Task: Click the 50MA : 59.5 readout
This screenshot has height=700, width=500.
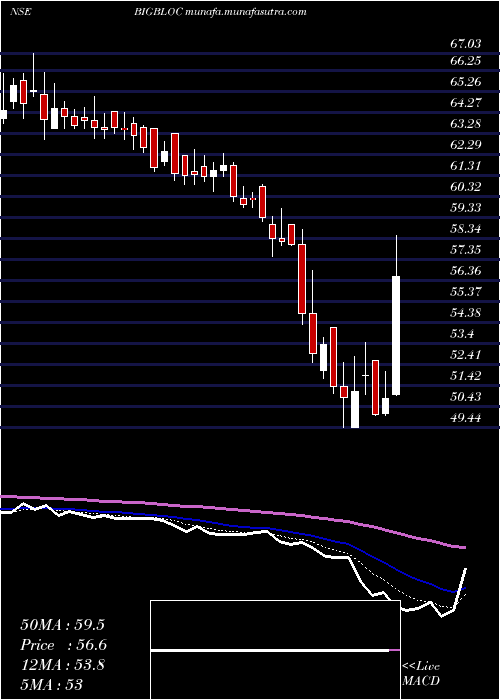Action: [x=62, y=625]
